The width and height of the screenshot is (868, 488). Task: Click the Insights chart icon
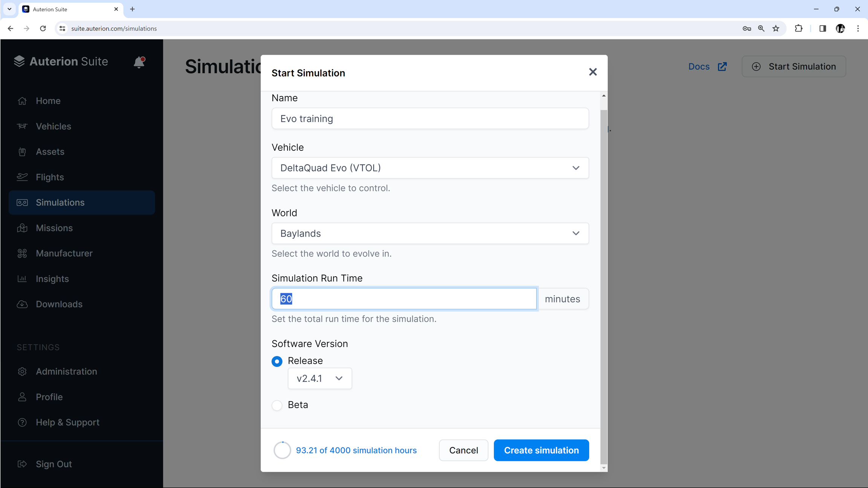[22, 278]
